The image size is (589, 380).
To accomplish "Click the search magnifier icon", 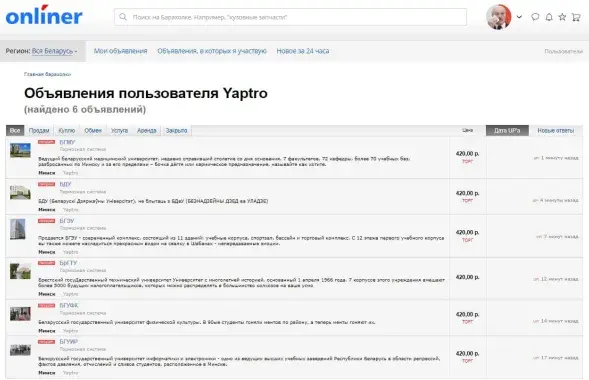I will (x=123, y=17).
